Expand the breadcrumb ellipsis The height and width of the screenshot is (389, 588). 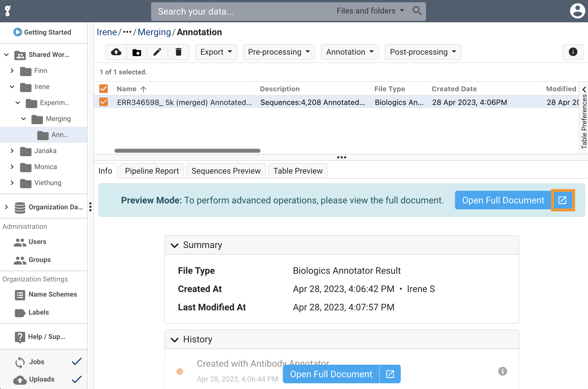click(x=127, y=32)
